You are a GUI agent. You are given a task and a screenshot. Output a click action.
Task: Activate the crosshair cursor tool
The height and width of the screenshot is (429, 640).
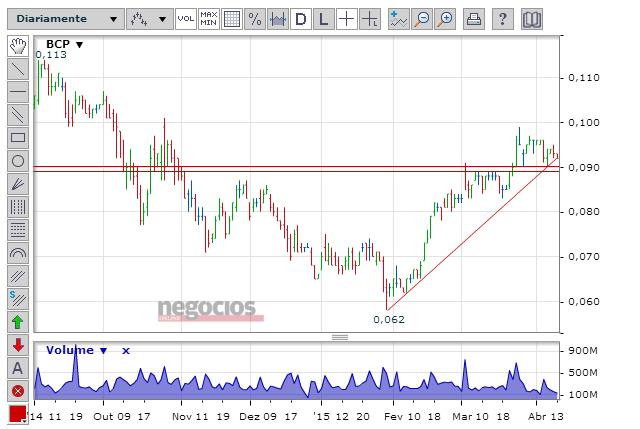[x=347, y=19]
